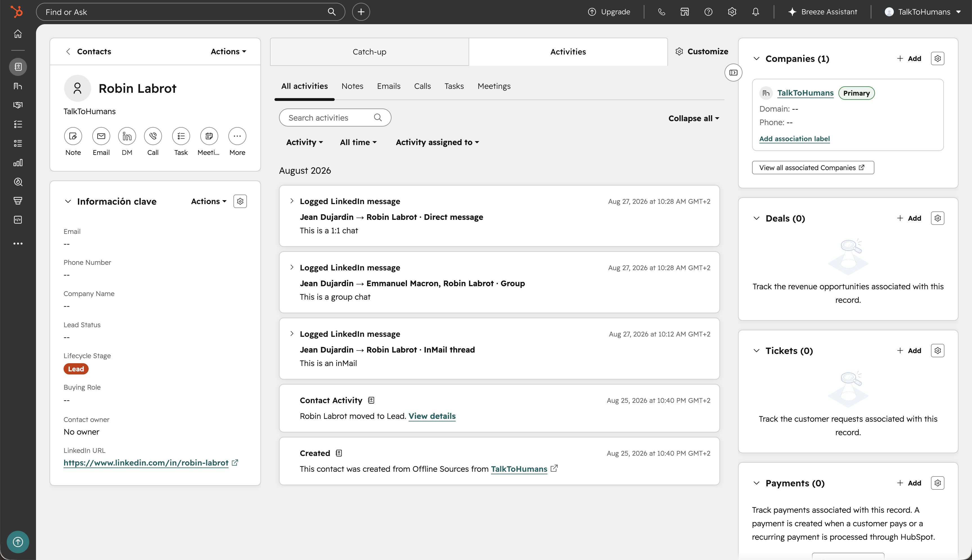Image resolution: width=972 pixels, height=560 pixels.
Task: Collapse the Deals (0) card
Action: click(x=756, y=218)
